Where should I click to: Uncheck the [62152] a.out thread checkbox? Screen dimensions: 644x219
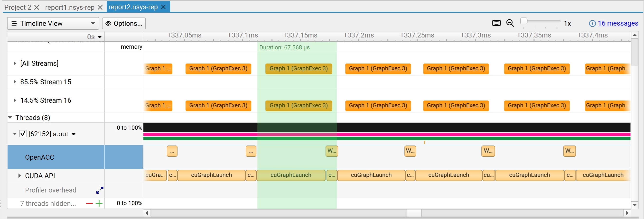[x=23, y=134]
